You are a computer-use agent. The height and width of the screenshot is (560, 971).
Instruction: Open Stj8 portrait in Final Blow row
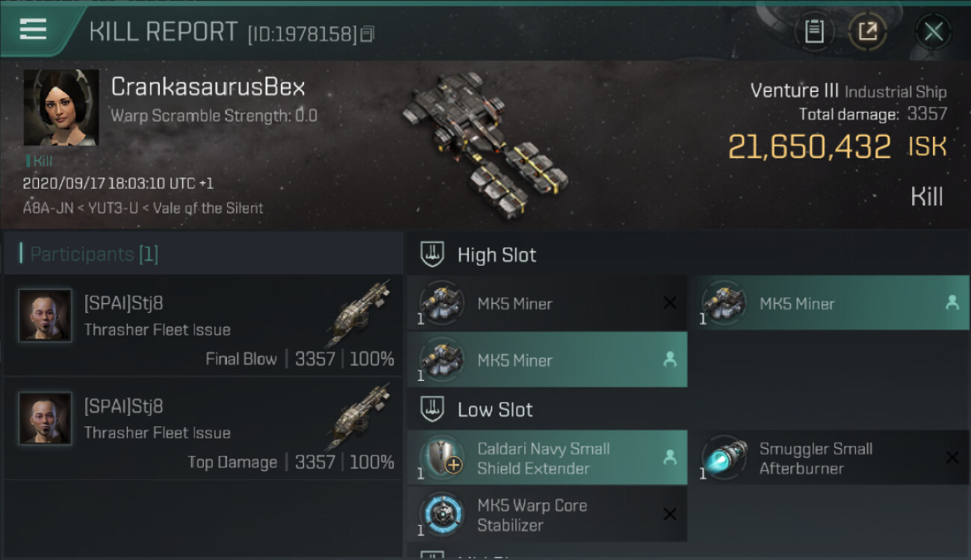[x=46, y=316]
